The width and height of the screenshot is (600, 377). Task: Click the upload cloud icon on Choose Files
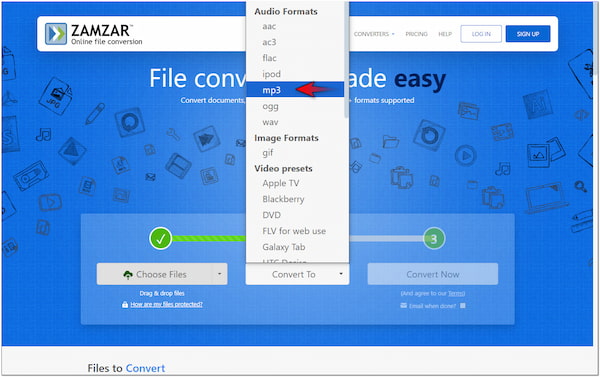(128, 274)
